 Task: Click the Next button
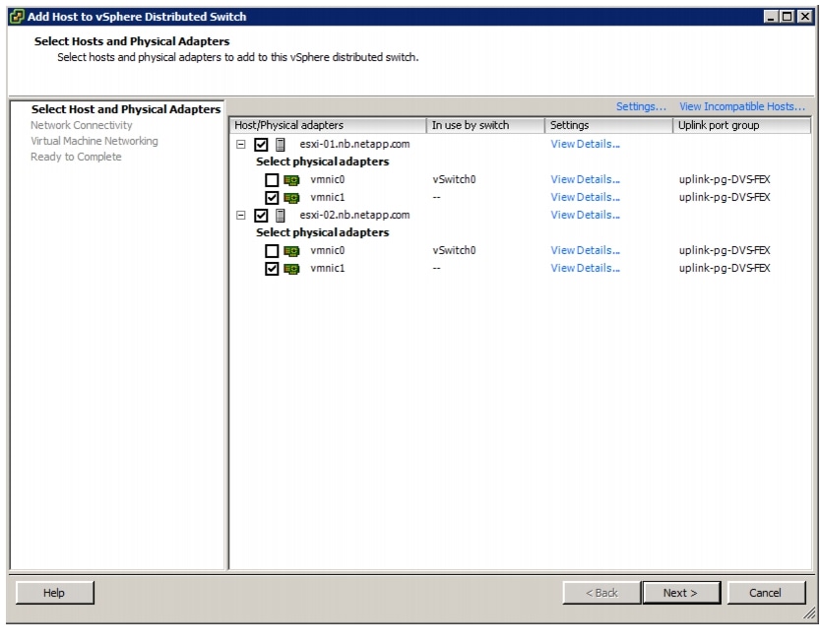coord(680,593)
